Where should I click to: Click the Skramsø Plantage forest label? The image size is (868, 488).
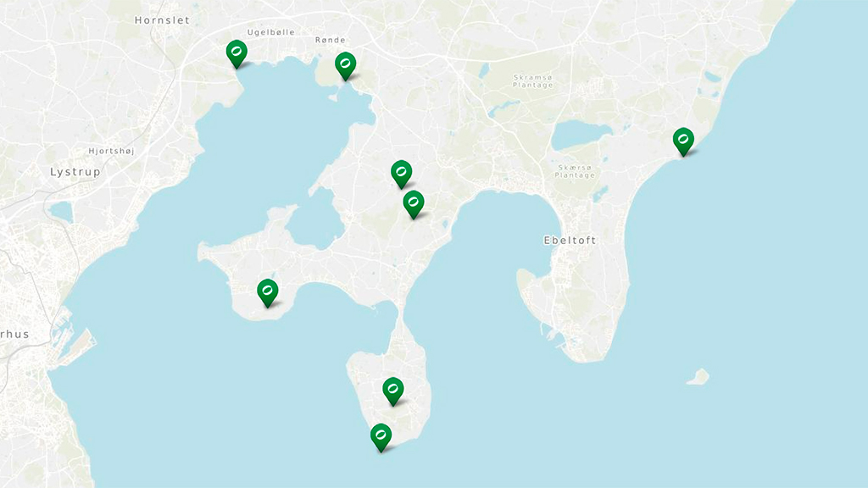532,81
